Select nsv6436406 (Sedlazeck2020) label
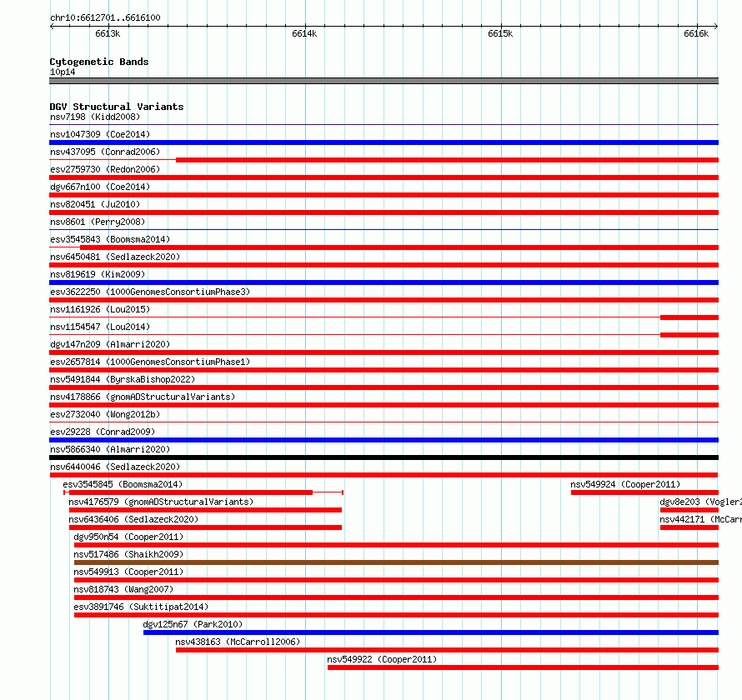 [x=133, y=519]
